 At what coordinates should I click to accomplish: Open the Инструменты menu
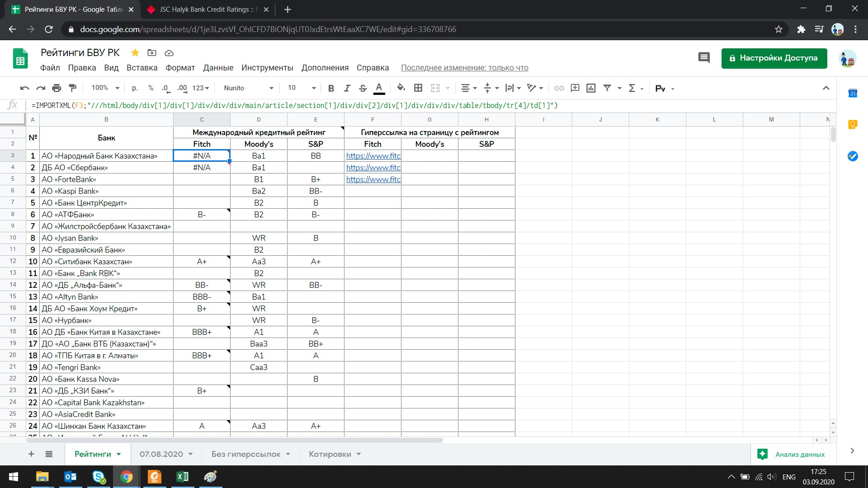[x=267, y=68]
